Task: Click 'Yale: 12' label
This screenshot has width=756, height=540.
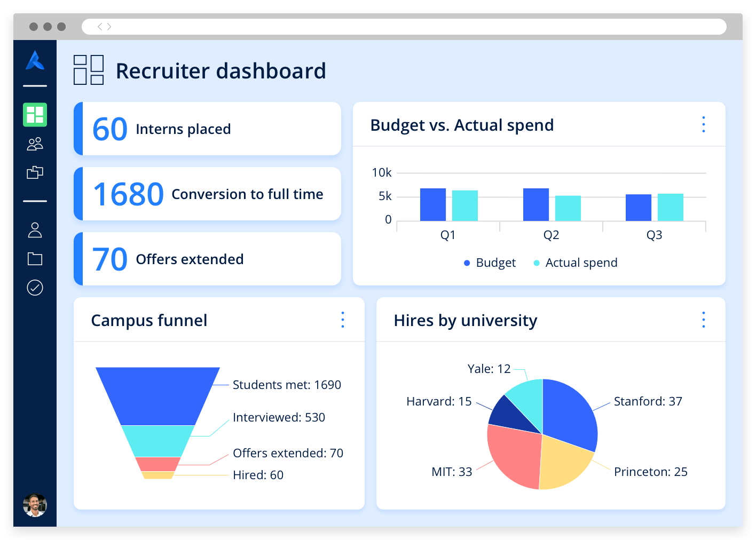Action: 489,369
